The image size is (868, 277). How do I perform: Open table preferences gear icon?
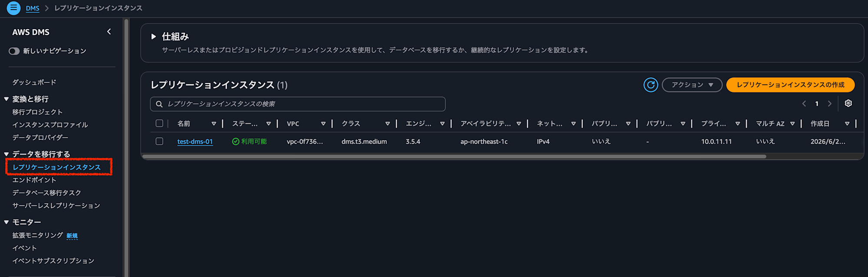(848, 103)
